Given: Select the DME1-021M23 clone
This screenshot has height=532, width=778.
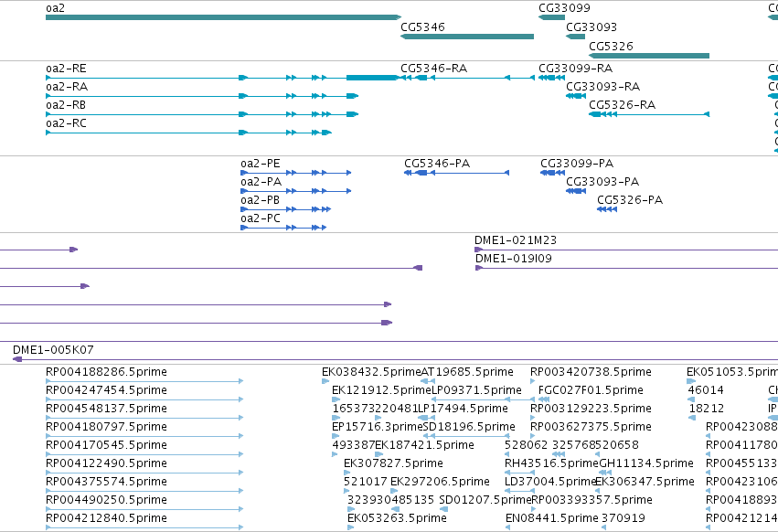Looking at the screenshot, I should (626, 250).
